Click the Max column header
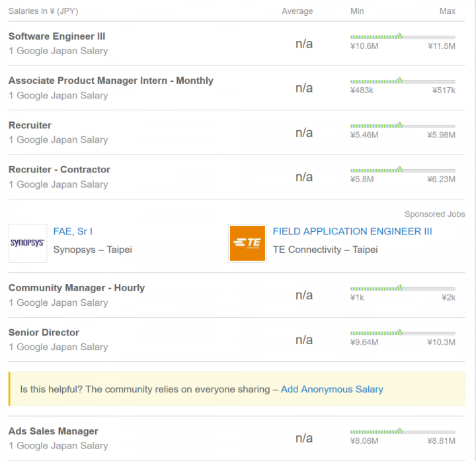 447,11
